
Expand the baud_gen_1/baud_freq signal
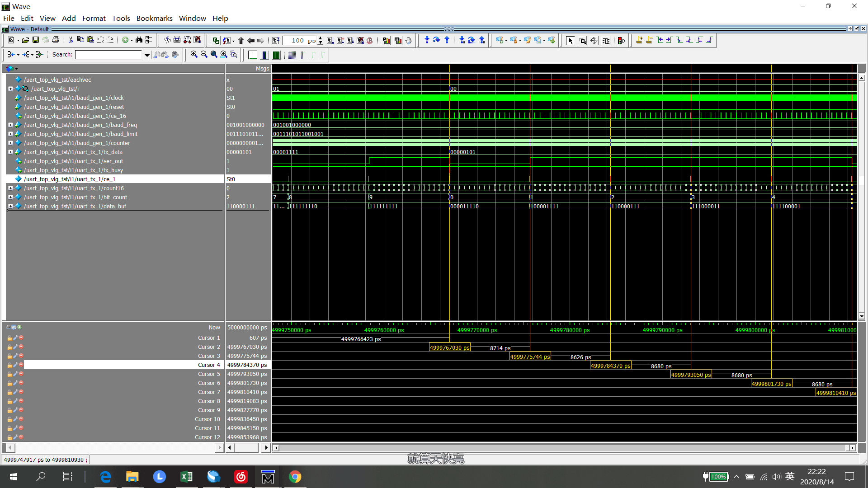click(x=10, y=125)
